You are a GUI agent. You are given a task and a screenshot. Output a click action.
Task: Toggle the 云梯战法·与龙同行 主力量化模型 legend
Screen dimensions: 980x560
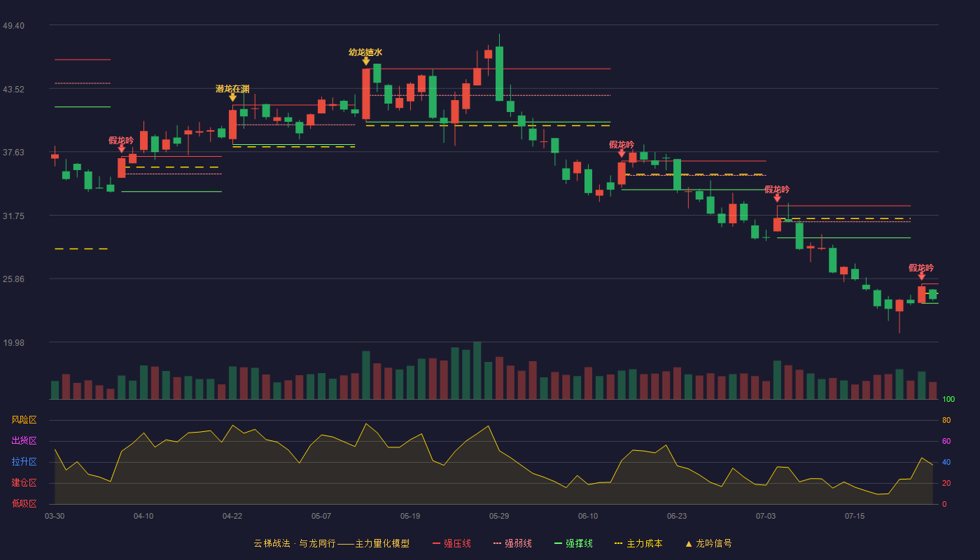(x=331, y=543)
